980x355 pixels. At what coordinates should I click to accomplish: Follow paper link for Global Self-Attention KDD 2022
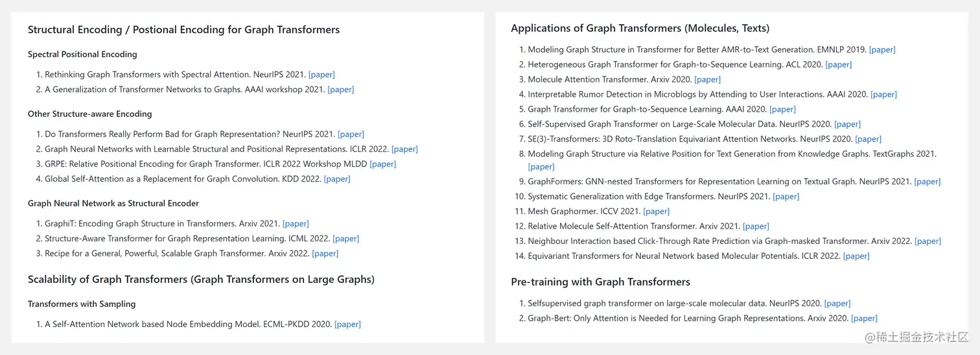pos(337,179)
